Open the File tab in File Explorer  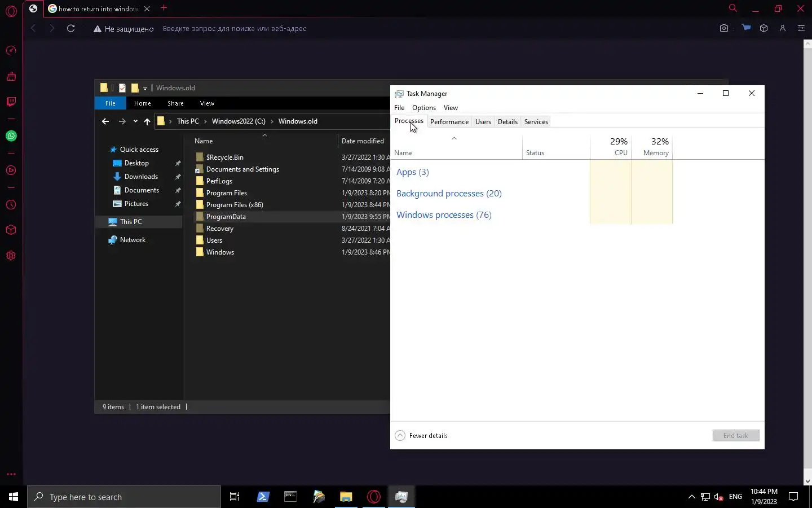tap(111, 103)
